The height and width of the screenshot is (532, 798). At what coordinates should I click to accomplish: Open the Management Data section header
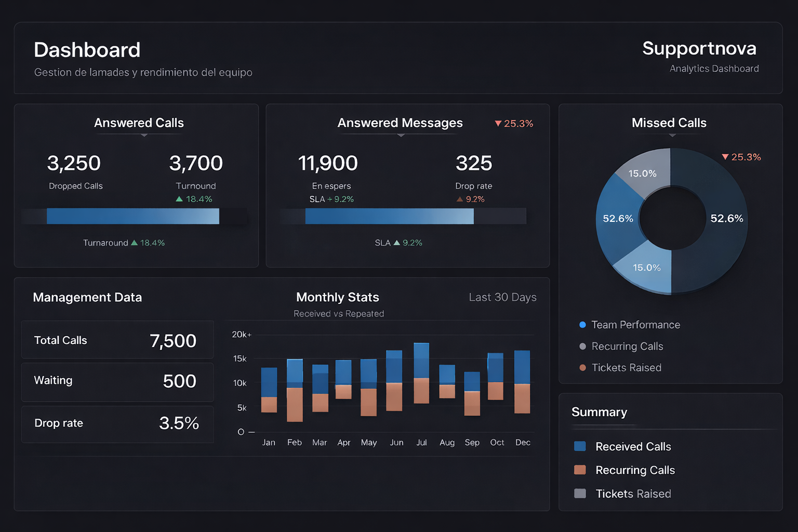coord(87,297)
